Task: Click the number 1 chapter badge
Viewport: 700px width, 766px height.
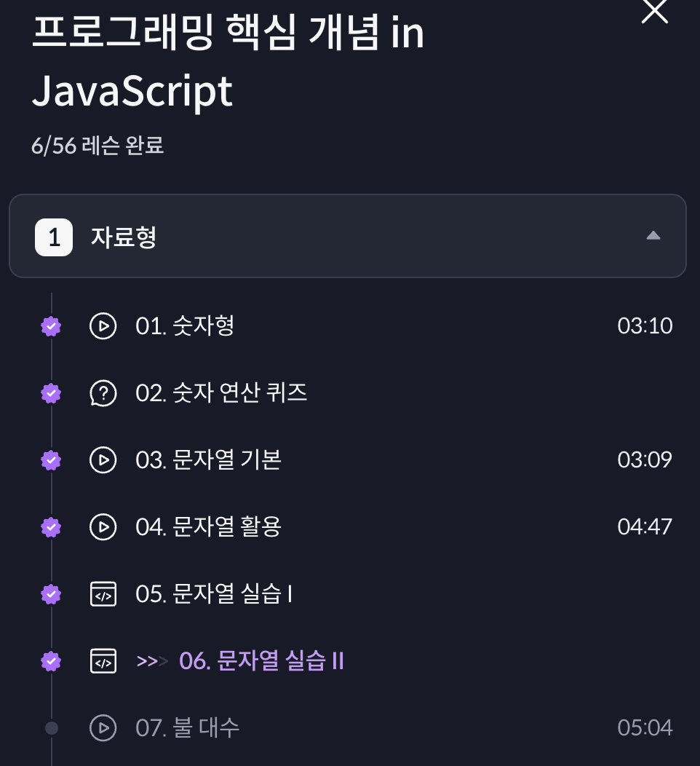Action: click(x=54, y=237)
